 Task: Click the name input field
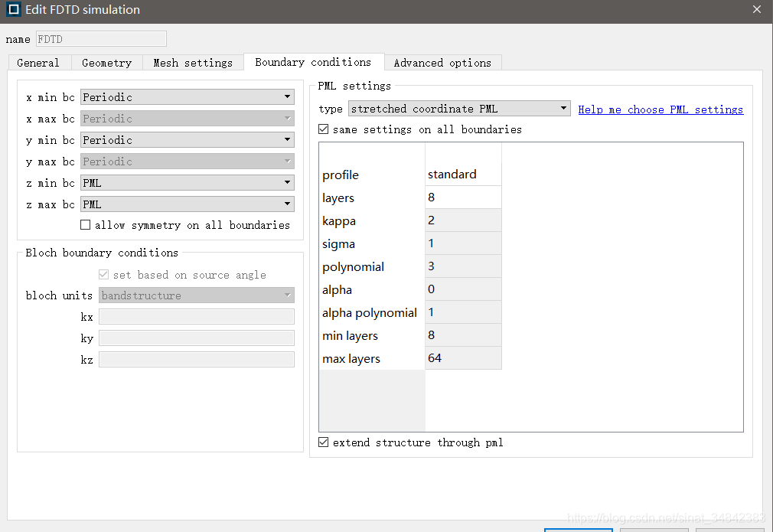click(x=101, y=39)
